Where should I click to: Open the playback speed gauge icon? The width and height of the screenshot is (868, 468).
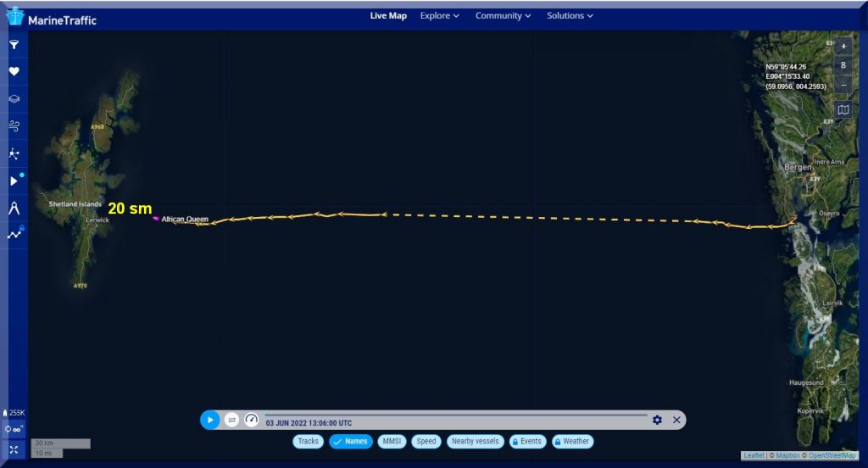pyautogui.click(x=251, y=420)
